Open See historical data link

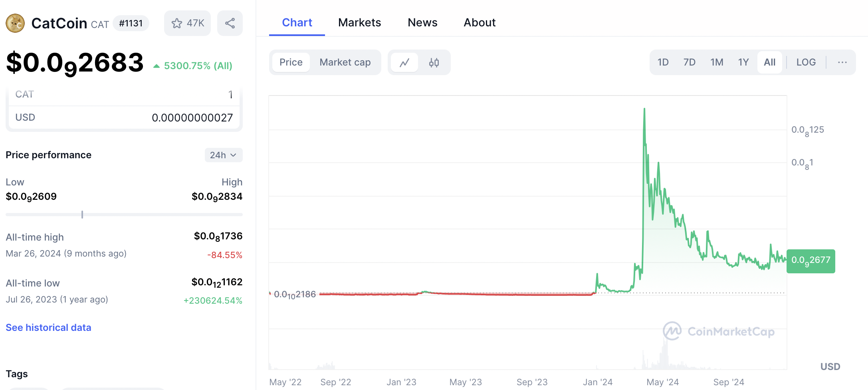click(x=48, y=328)
